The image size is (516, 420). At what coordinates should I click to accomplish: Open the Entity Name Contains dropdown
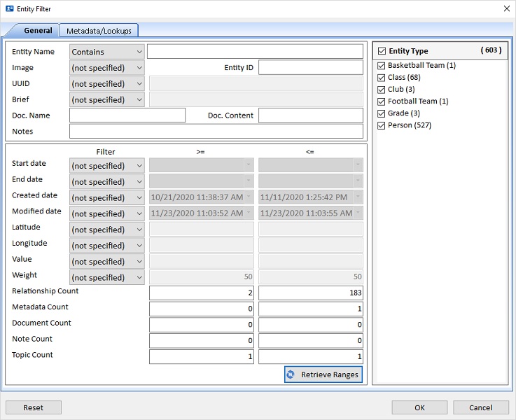(x=107, y=52)
